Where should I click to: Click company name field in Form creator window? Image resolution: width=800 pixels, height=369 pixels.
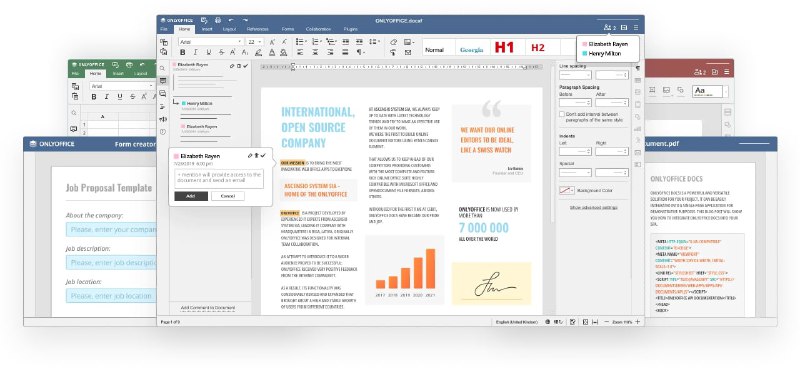click(111, 230)
